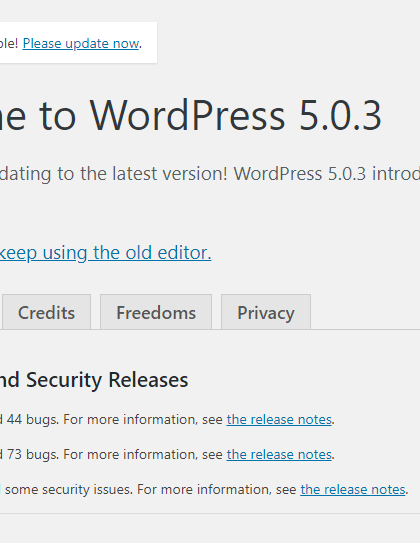
Task: Click the 'WordPress 5.0.3' page heading
Action: coord(235,115)
